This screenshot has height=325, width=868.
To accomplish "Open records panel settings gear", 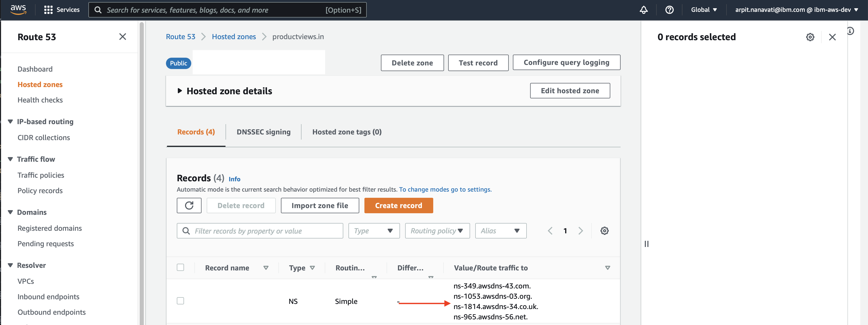I will pos(810,37).
